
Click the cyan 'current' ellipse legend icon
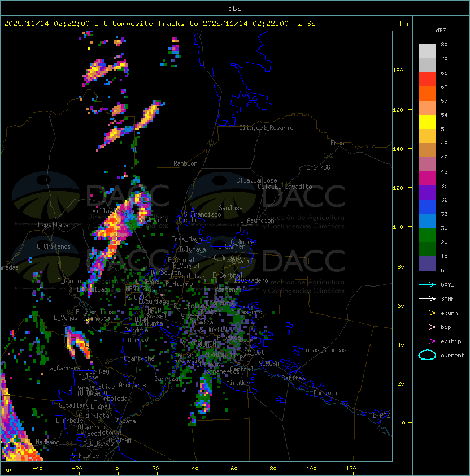[427, 355]
